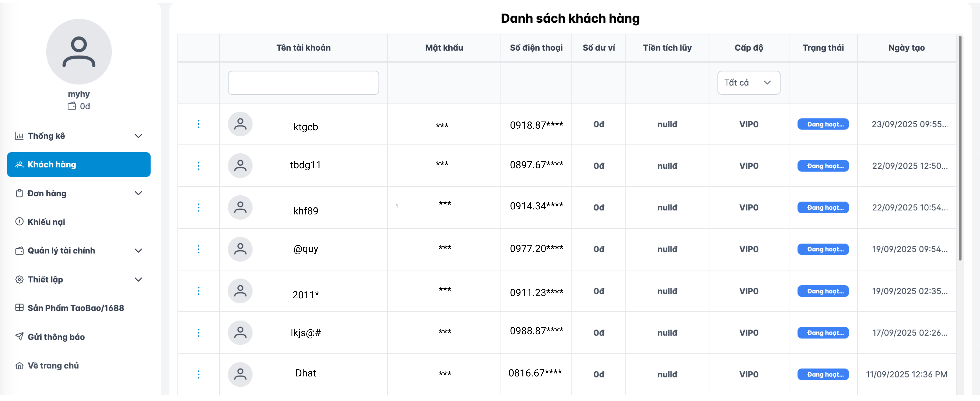Open the Khiếu nại menu item
This screenshot has height=401, width=980.
click(x=46, y=222)
